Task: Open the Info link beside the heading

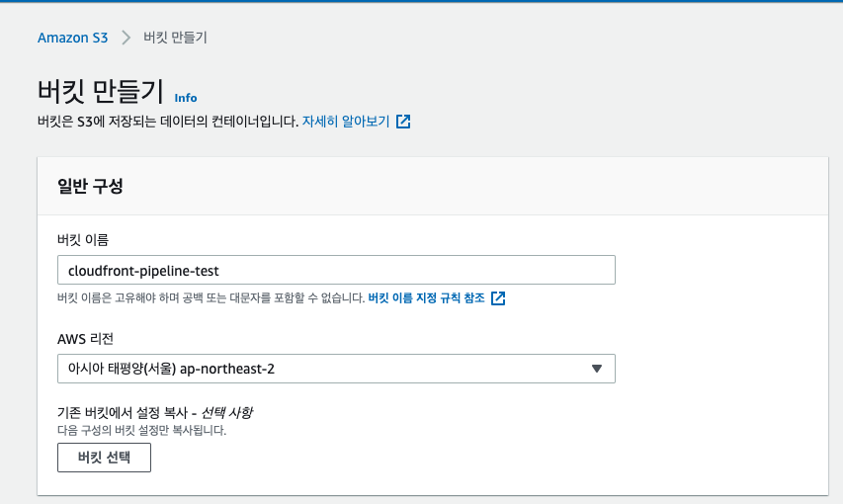Action: pyautogui.click(x=186, y=98)
